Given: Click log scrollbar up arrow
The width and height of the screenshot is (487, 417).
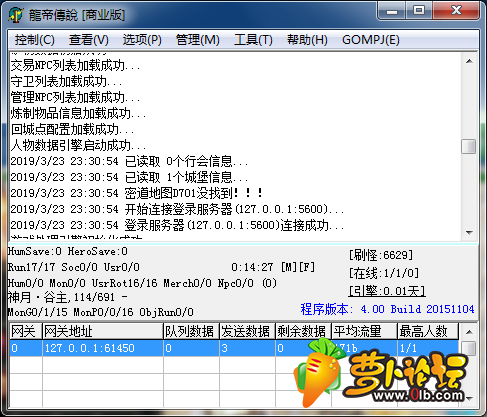Looking at the screenshot, I should tap(469, 61).
